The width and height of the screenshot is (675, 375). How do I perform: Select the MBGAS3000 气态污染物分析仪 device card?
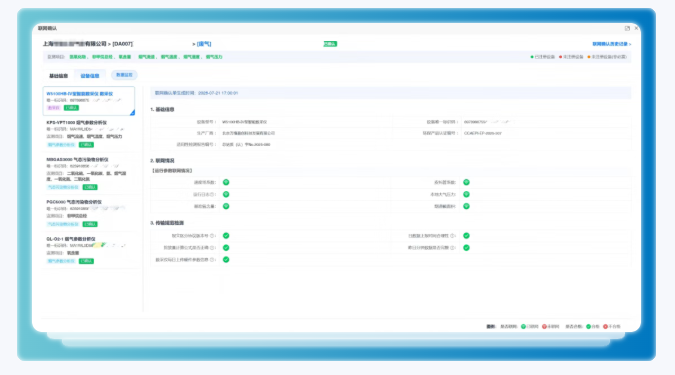[x=89, y=173]
